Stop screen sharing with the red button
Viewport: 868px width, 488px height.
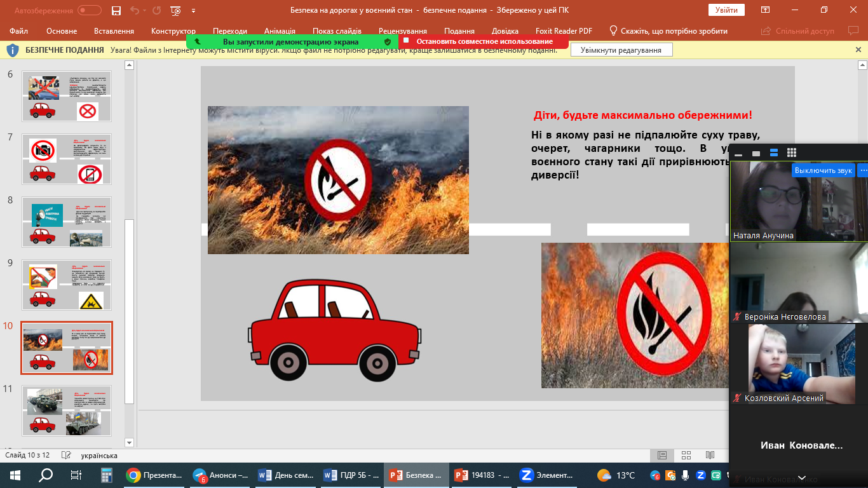479,41
